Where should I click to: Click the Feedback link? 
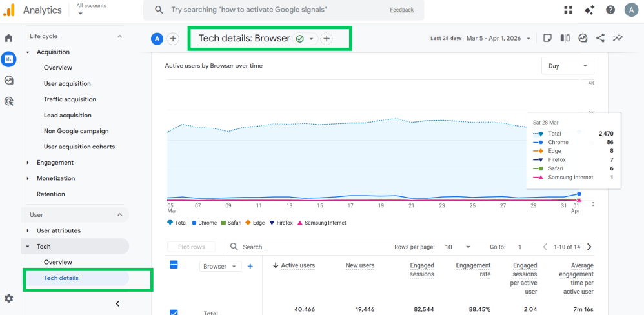point(401,10)
